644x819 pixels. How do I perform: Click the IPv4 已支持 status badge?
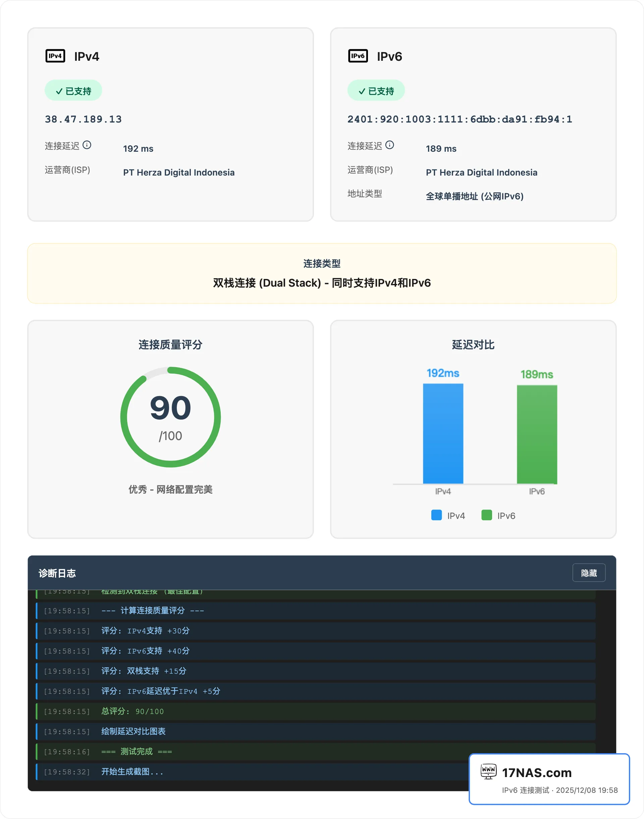click(x=73, y=91)
